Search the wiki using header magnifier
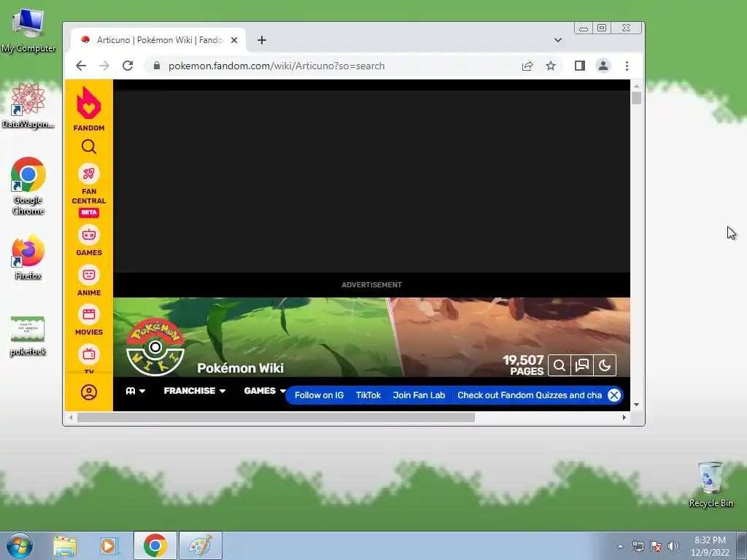Viewport: 747px width, 560px height. coord(560,365)
